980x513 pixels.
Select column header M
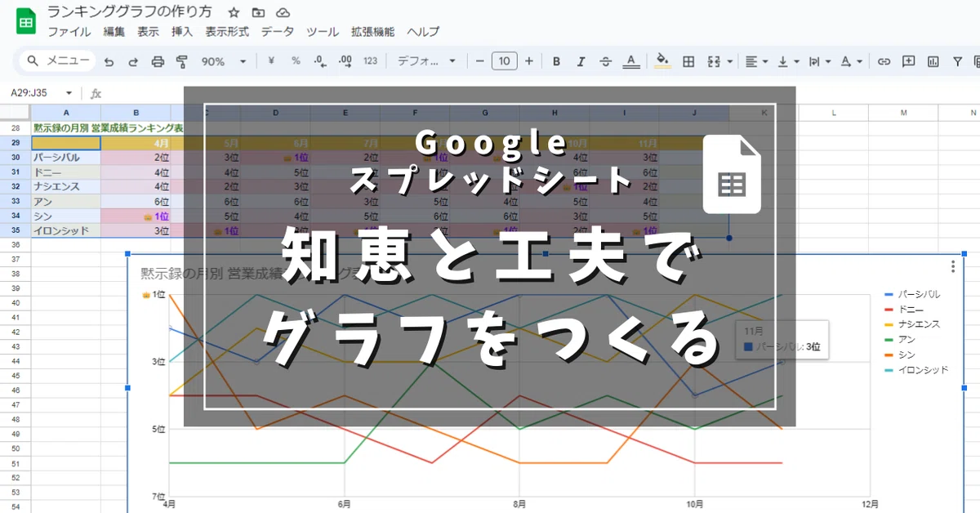[904, 113]
